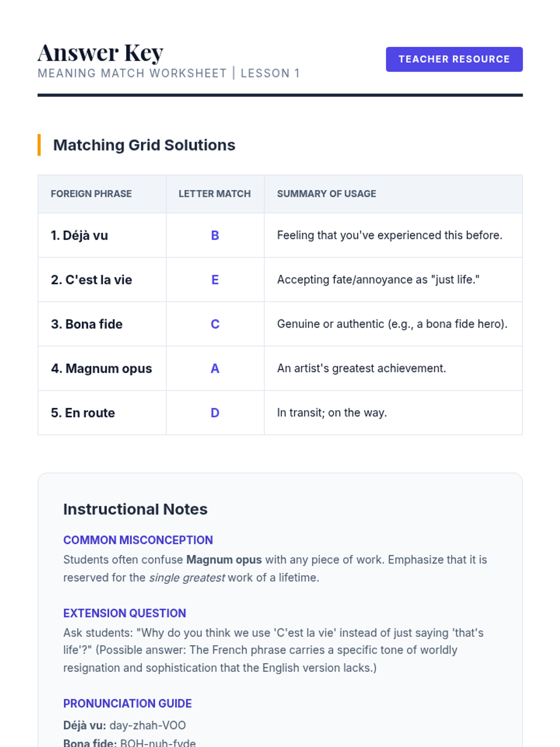560x747 pixels.
Task: Select the En route phrase cell
Action: [x=83, y=413]
